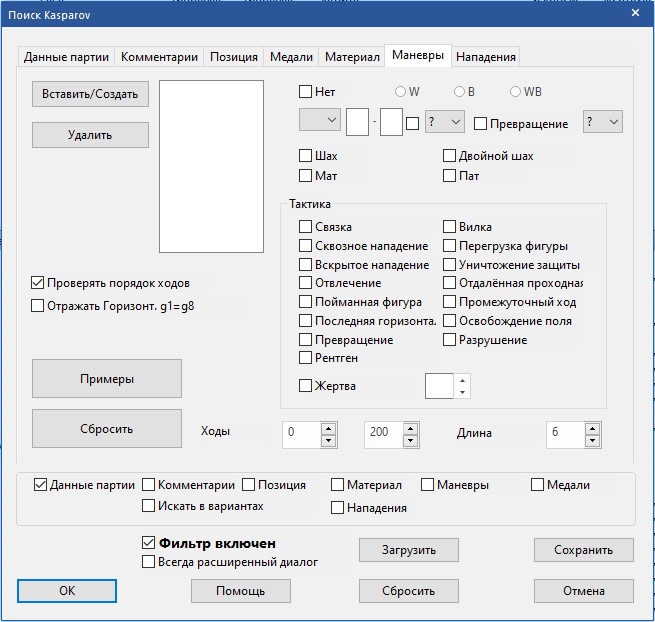Click the first square input field
This screenshot has height=622, width=655.
pos(357,123)
